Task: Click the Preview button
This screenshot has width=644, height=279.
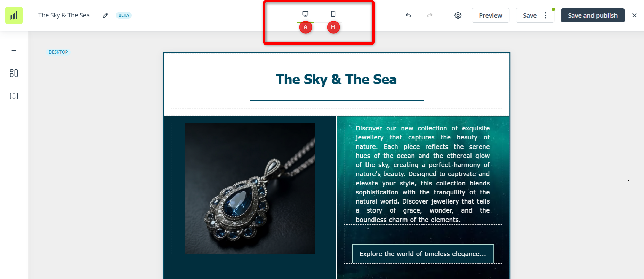Action: (x=490, y=15)
